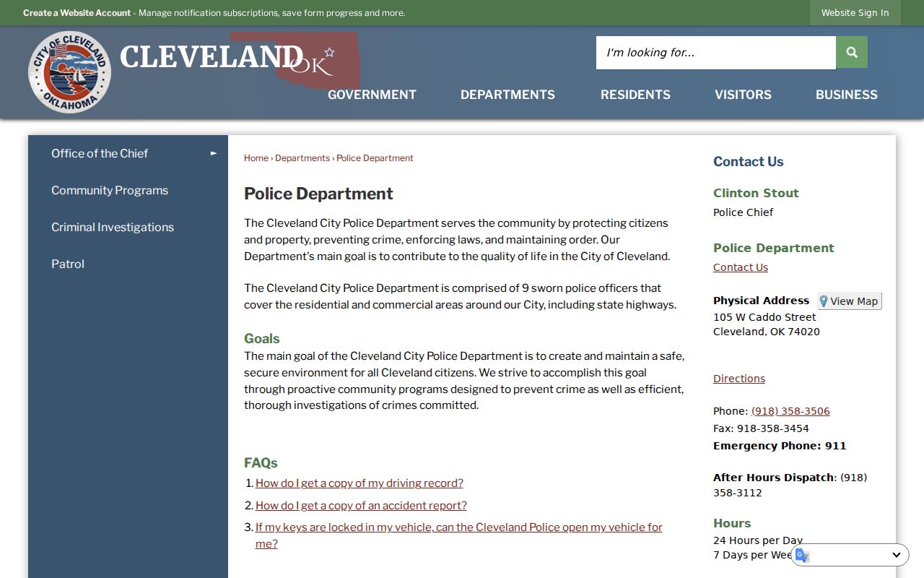Click the Police Department breadcrumb link
Image resolution: width=924 pixels, height=578 pixels.
[x=375, y=158]
